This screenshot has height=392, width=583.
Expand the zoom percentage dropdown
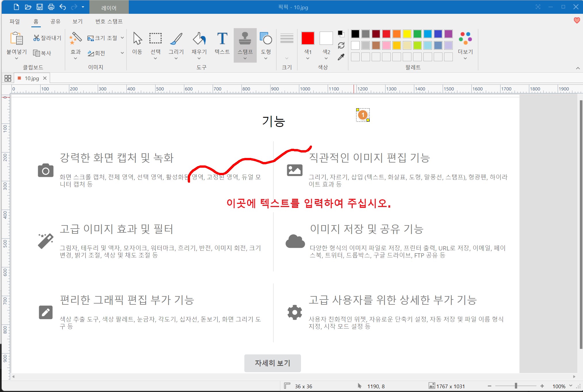571,386
